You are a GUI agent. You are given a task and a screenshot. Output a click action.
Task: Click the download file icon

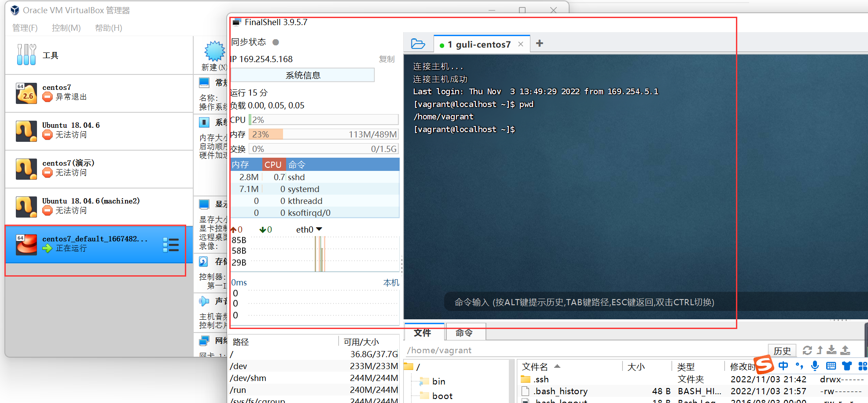click(831, 350)
